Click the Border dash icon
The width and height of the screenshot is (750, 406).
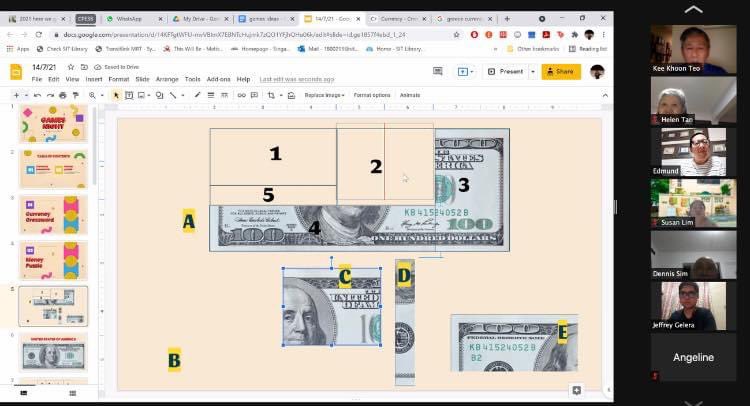point(224,95)
